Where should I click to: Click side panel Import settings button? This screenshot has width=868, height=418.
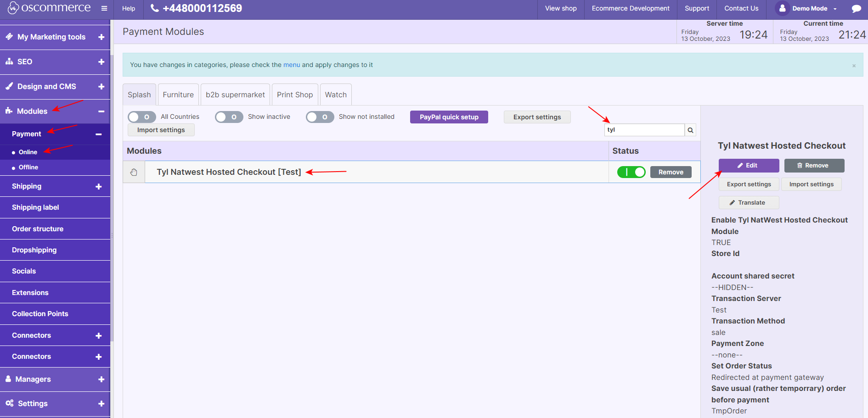812,184
